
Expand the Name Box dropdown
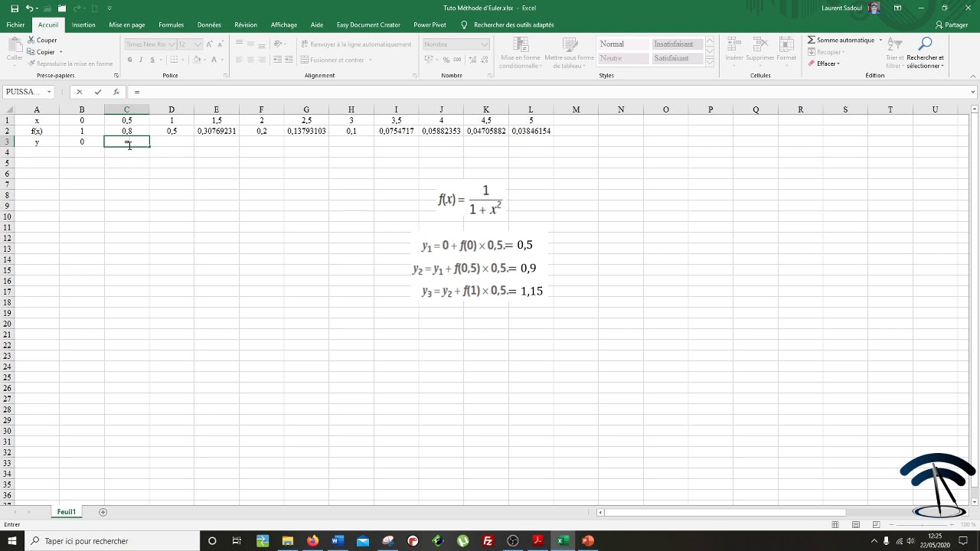(49, 92)
